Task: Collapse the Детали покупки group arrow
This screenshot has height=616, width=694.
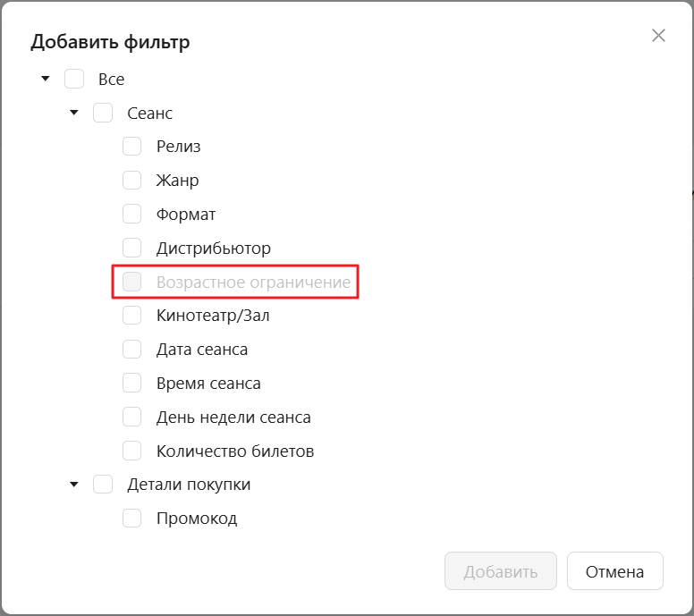Action: (74, 485)
